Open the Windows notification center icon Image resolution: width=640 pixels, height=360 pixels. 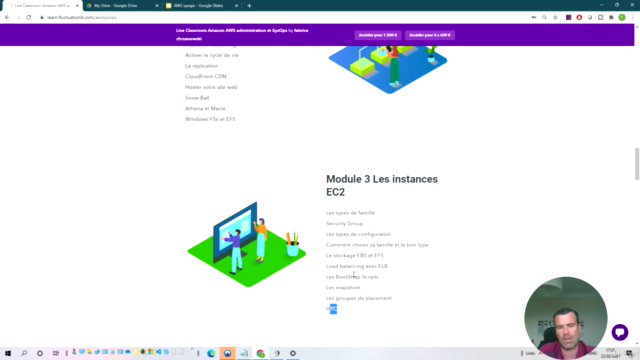pos(629,353)
